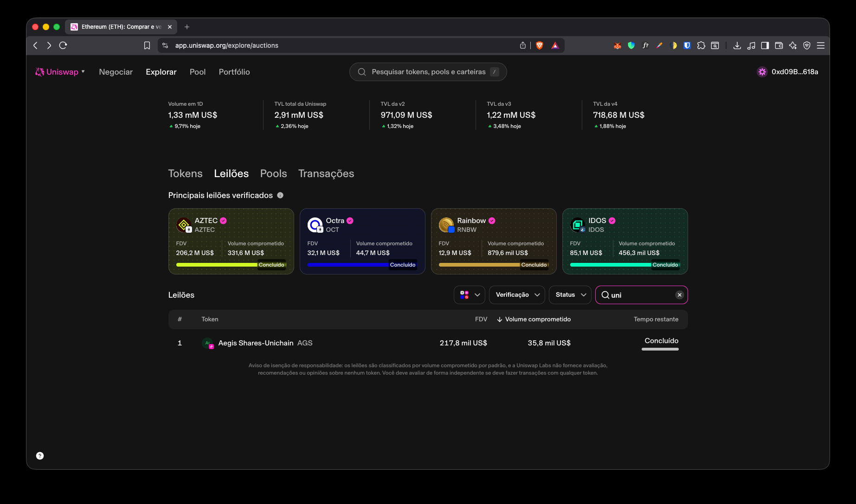The image size is (856, 504).
Task: Open the half-moon dark mode extension
Action: click(674, 45)
